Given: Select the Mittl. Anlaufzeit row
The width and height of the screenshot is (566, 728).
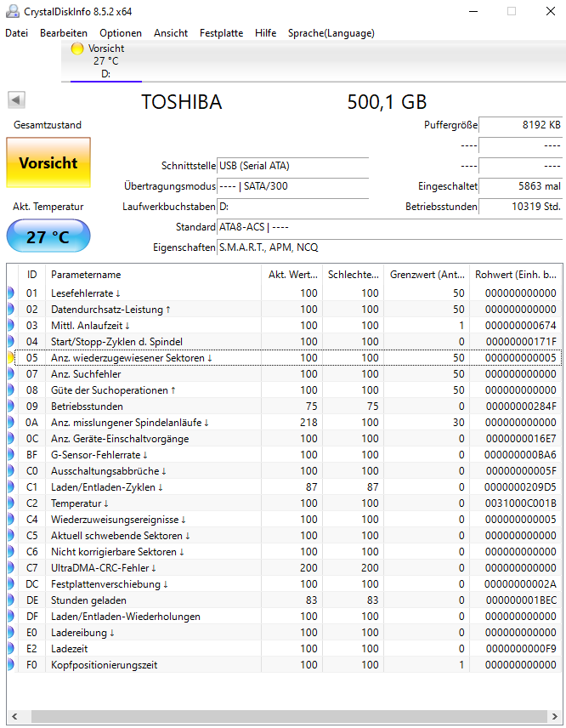Looking at the screenshot, I should coord(285,326).
